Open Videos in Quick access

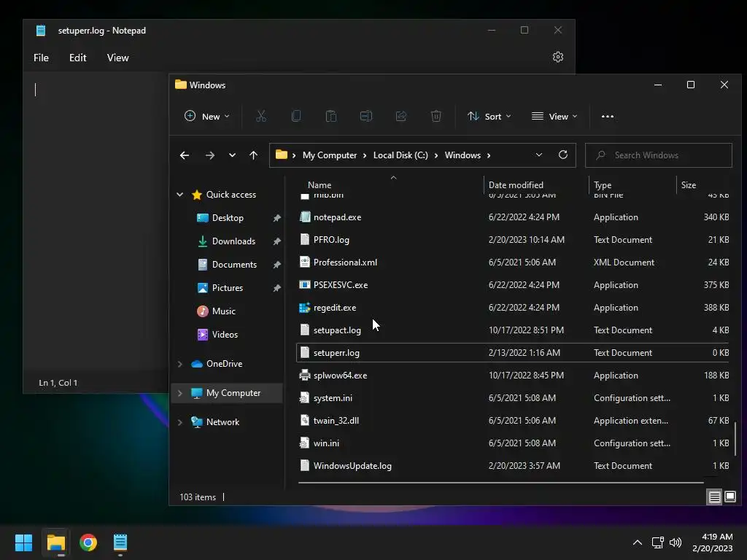point(225,334)
